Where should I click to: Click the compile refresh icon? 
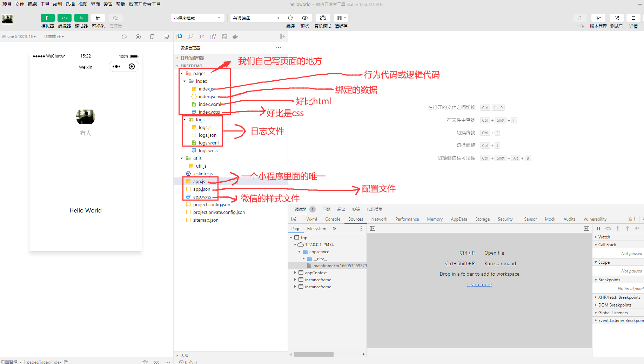pos(290,18)
